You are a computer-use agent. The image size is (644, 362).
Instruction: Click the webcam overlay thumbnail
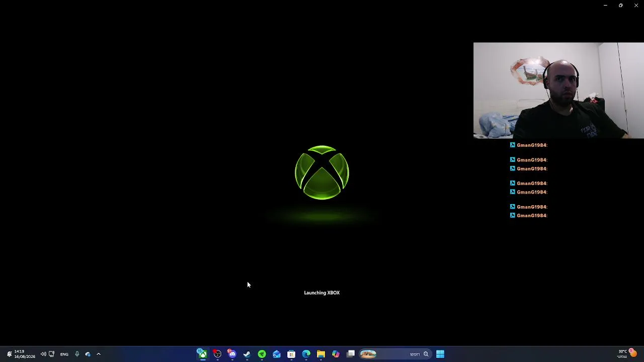pyautogui.click(x=558, y=90)
